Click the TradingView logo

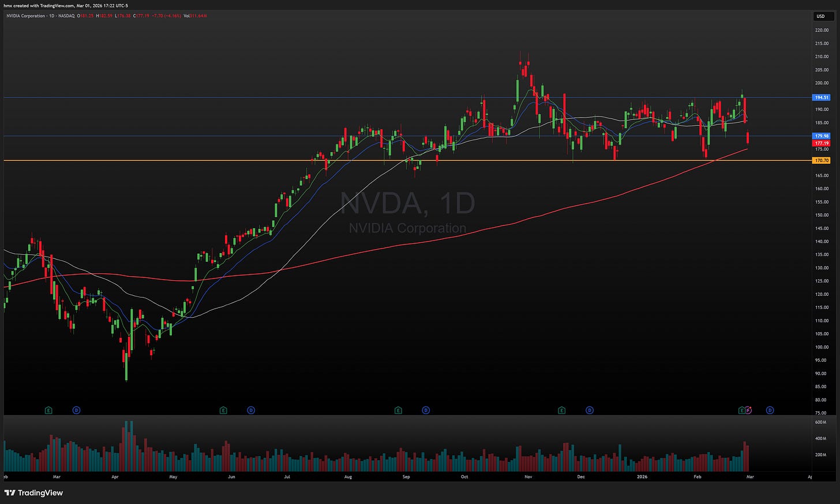tap(33, 493)
